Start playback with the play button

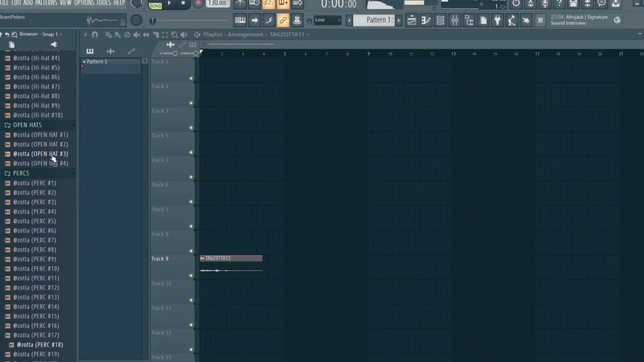click(x=169, y=4)
